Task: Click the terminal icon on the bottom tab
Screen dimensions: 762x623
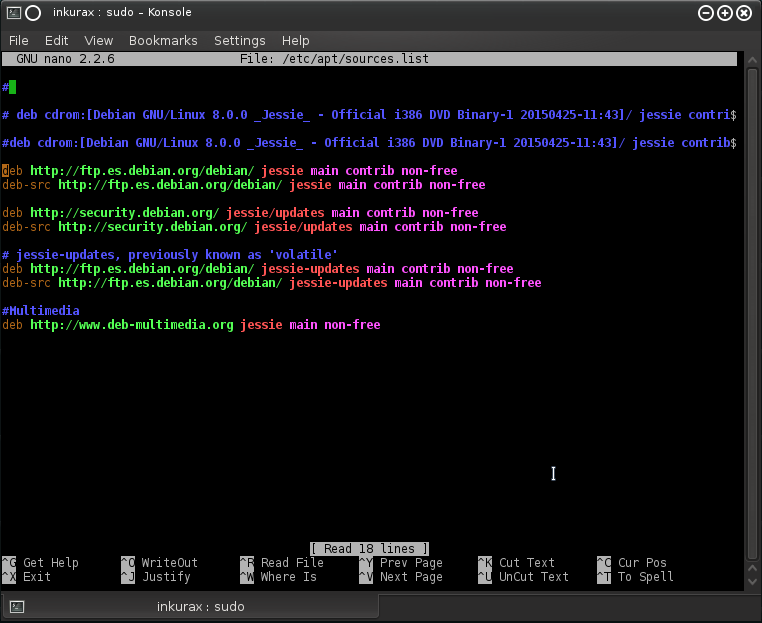Action: coord(17,606)
